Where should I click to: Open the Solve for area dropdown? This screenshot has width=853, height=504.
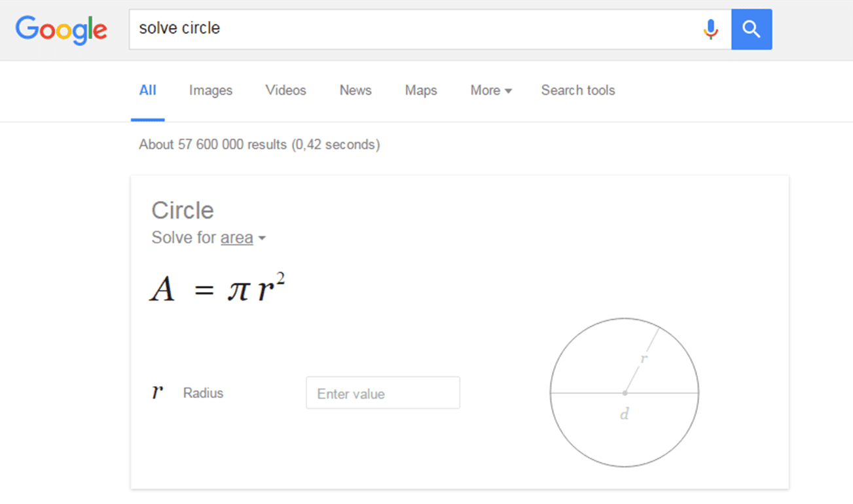[236, 238]
